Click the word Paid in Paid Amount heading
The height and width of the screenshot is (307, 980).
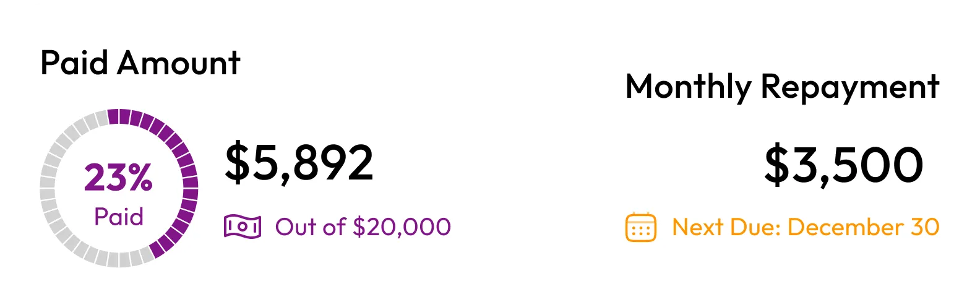click(74, 63)
